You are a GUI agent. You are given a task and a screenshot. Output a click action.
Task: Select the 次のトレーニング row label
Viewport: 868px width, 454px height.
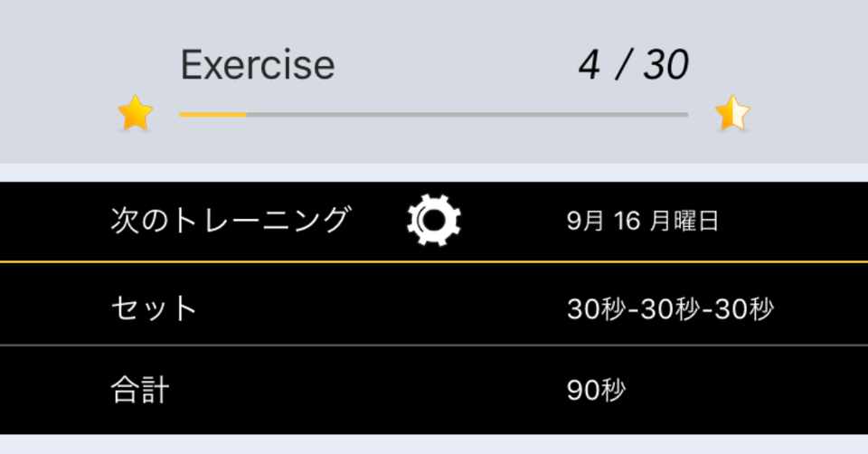(229, 221)
